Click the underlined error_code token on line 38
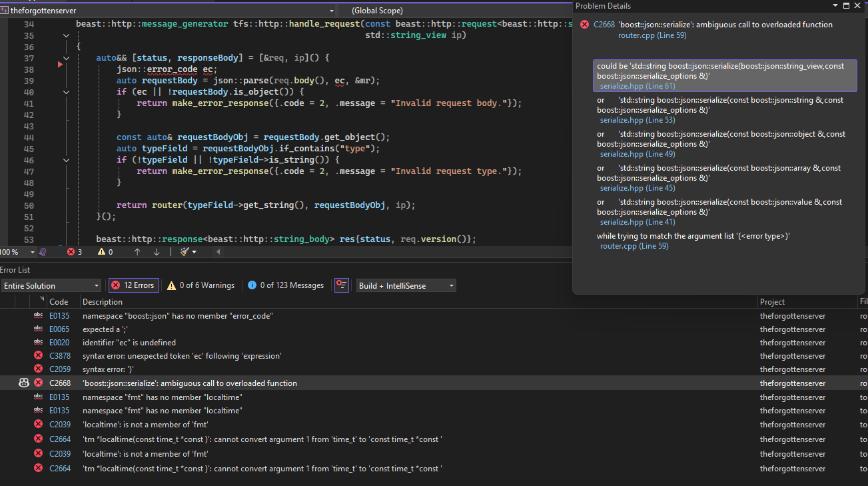 click(173, 69)
